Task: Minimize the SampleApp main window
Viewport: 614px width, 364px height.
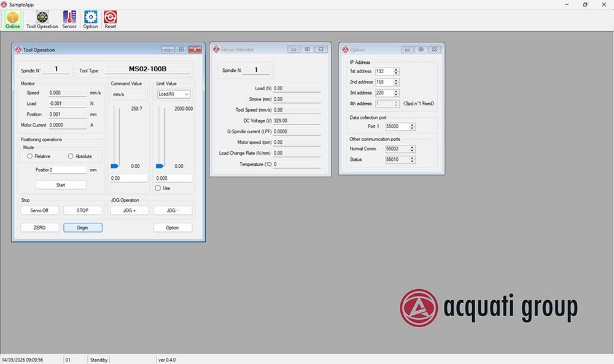Action: pyautogui.click(x=567, y=4)
